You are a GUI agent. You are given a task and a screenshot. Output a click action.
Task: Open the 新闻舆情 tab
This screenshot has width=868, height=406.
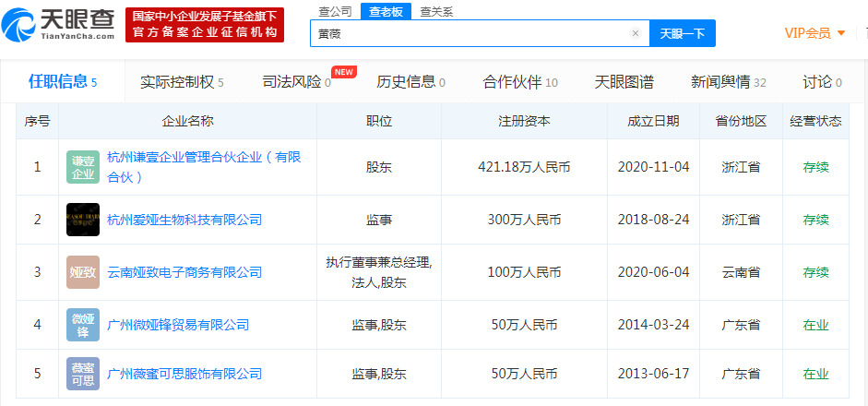tap(728, 82)
